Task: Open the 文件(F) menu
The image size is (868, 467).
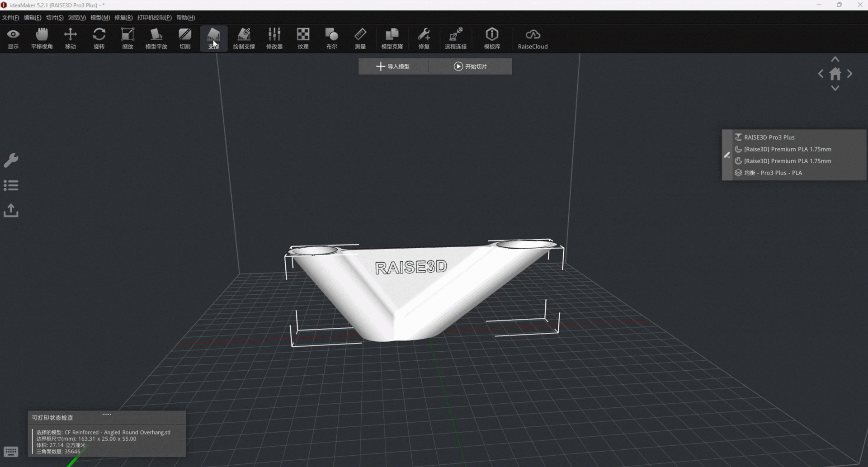Action: [x=10, y=18]
